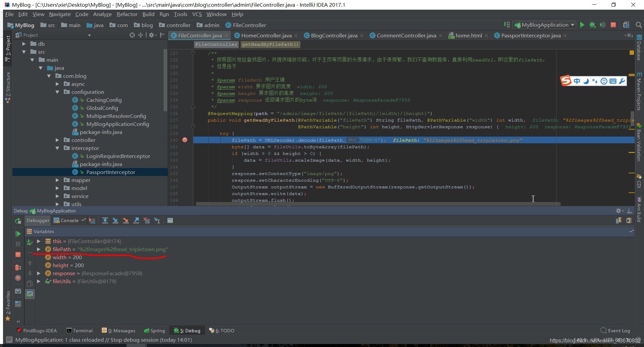Resume program in the debugger
This screenshot has height=347, width=644.
(x=18, y=234)
